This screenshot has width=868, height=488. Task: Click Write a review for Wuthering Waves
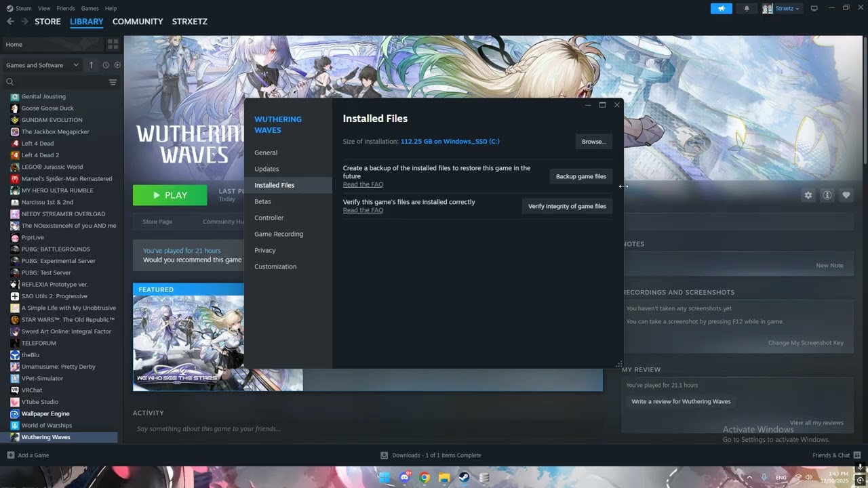[x=681, y=401]
